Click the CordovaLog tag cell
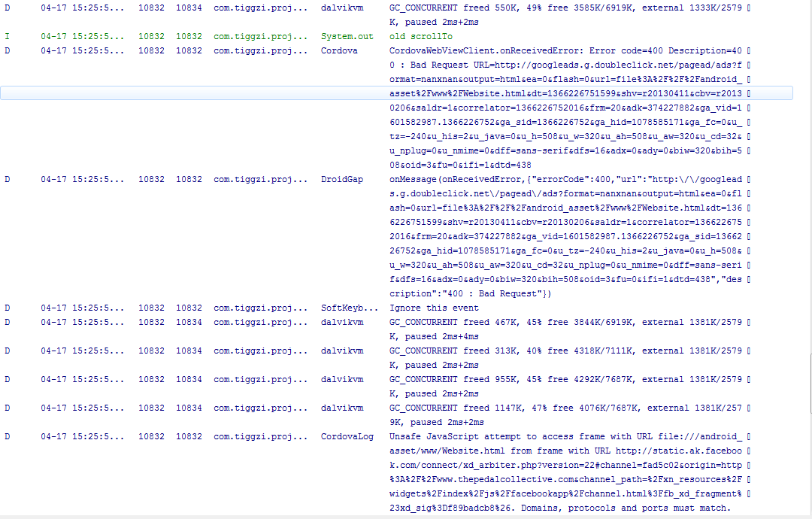The height and width of the screenshot is (519, 812). 347,436
